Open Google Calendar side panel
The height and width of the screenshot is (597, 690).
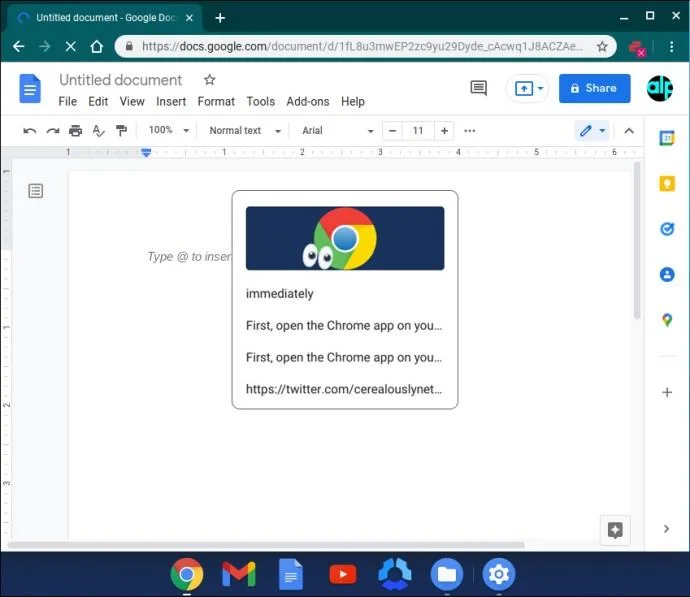(x=667, y=138)
